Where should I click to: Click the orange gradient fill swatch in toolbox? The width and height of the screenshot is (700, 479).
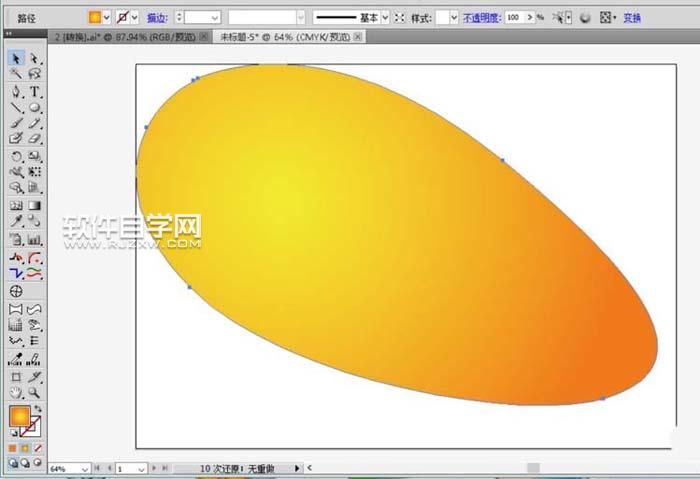coord(19,417)
